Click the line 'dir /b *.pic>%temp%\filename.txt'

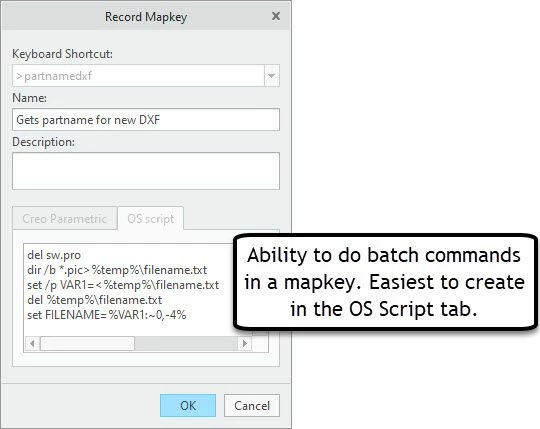[117, 270]
